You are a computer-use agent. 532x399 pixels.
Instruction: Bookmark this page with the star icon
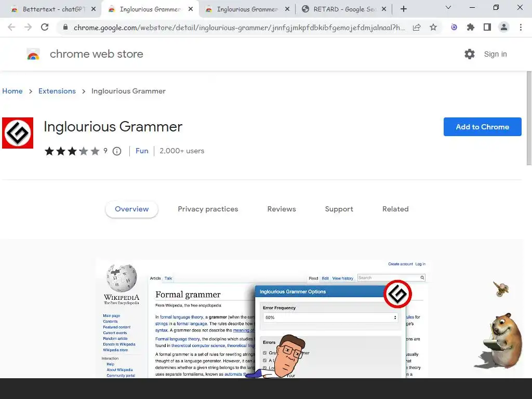(433, 27)
